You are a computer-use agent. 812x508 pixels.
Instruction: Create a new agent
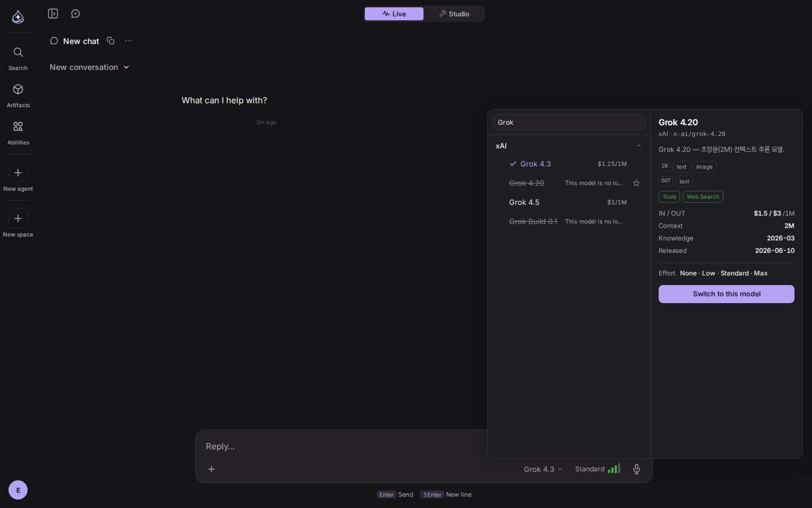18,178
